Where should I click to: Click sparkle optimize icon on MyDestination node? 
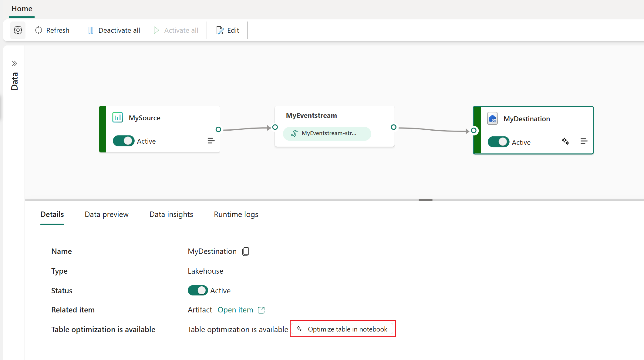coord(565,141)
